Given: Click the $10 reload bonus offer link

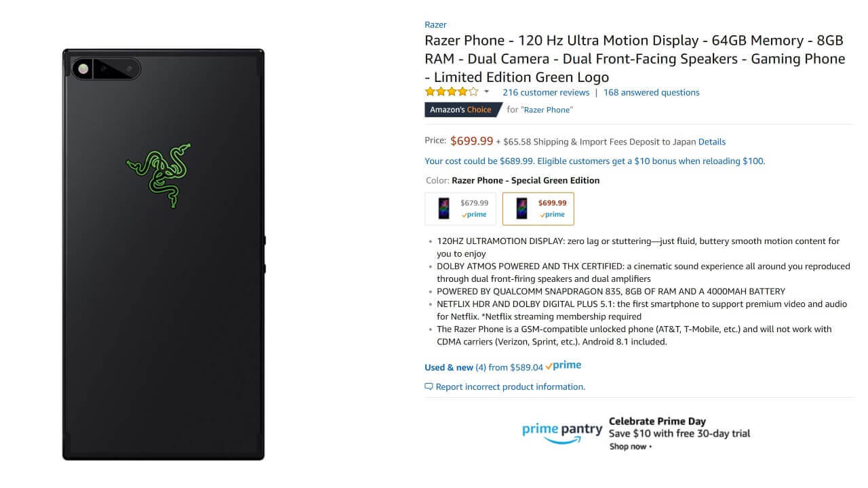Looking at the screenshot, I should click(594, 161).
